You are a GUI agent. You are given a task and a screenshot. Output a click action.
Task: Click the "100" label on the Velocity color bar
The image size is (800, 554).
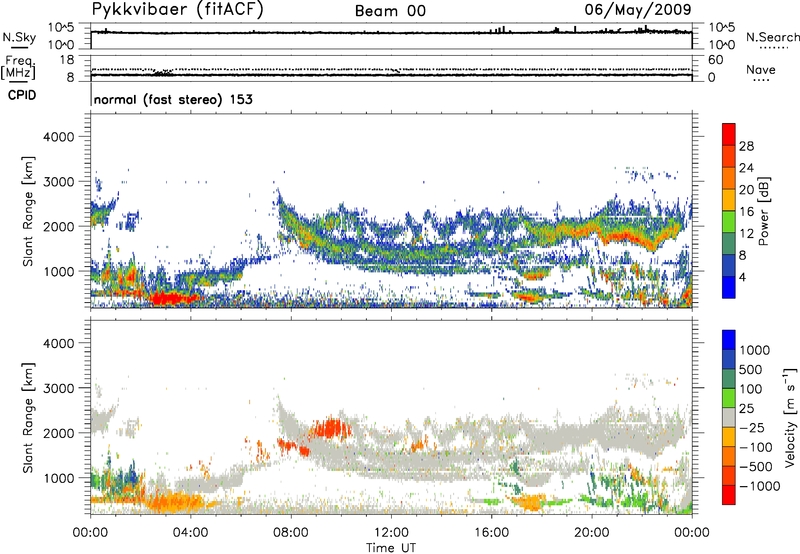pyautogui.click(x=751, y=389)
